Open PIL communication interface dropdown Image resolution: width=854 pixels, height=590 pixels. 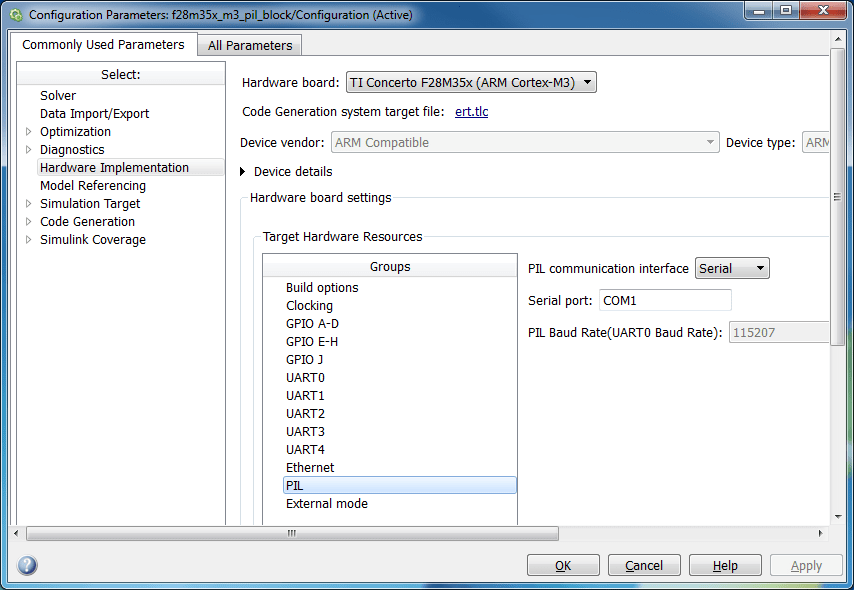[732, 268]
